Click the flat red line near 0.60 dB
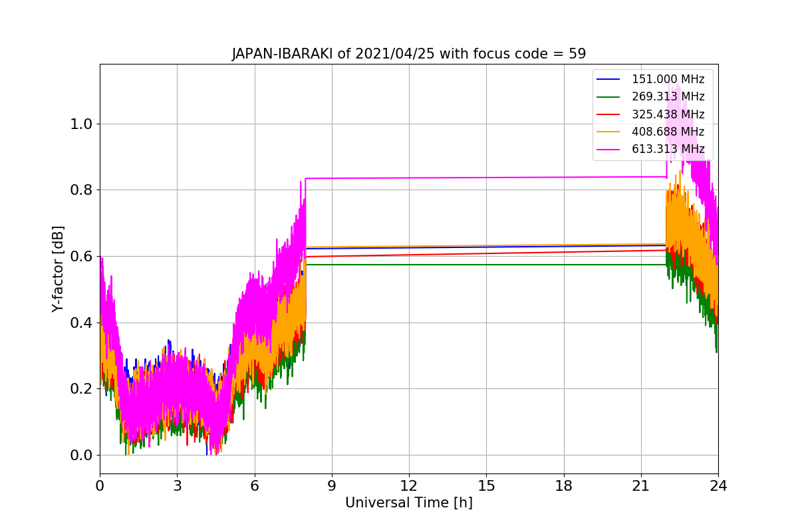Screen dimensions: 798x532 click(x=486, y=253)
